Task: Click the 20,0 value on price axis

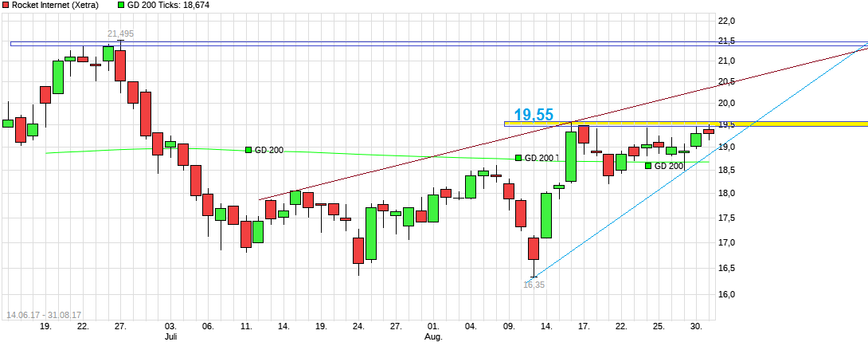Action: (x=725, y=103)
